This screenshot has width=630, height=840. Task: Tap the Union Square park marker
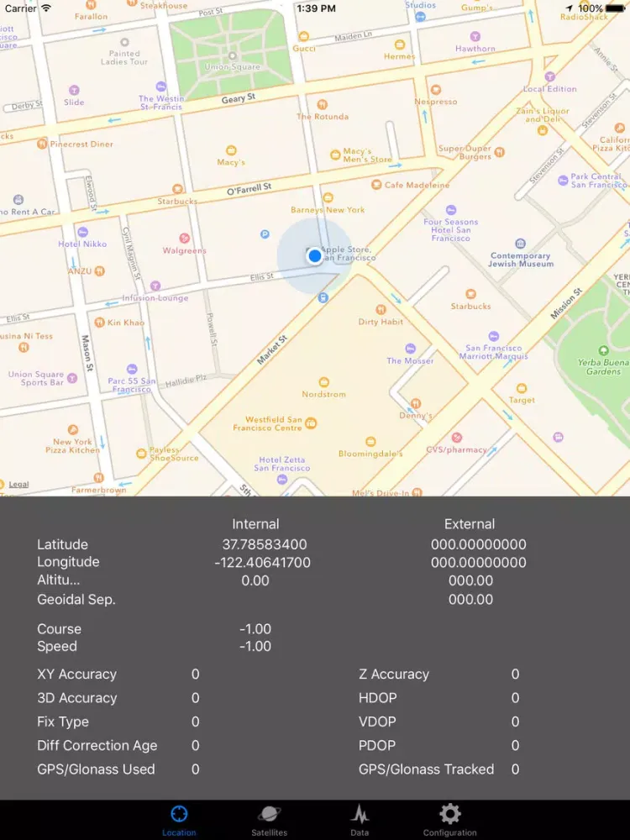click(232, 55)
